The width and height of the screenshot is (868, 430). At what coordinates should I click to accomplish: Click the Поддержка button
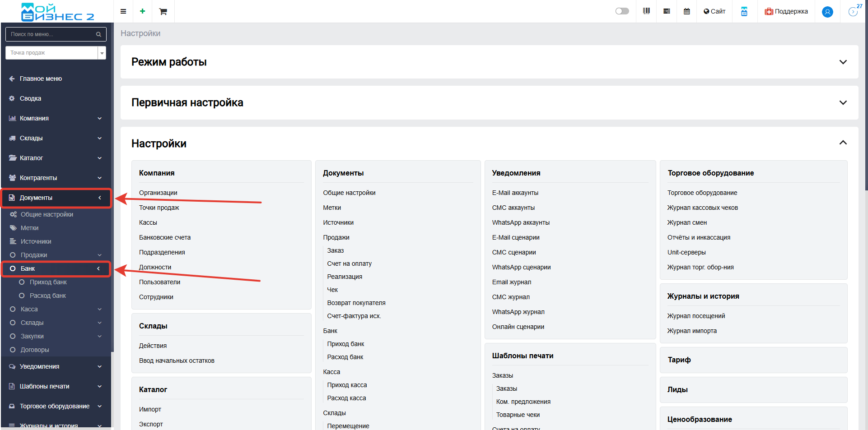tap(786, 11)
